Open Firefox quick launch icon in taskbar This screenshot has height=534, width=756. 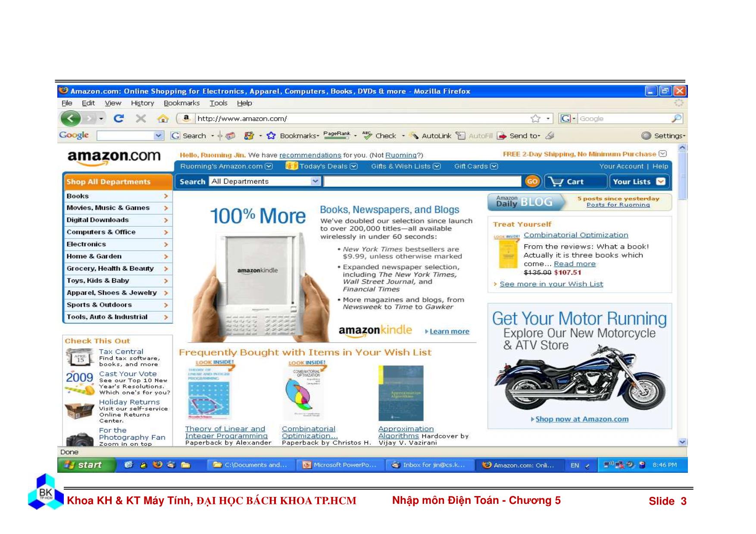pos(157,465)
